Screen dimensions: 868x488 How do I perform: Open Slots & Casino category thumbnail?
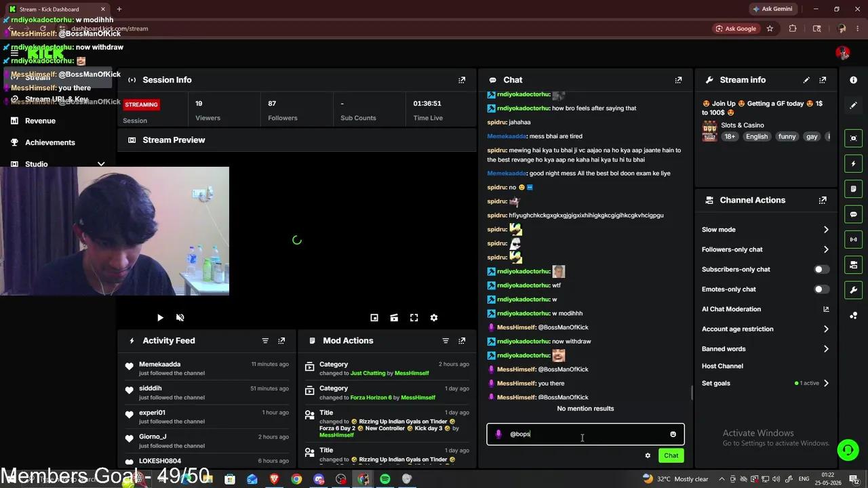pos(709,131)
